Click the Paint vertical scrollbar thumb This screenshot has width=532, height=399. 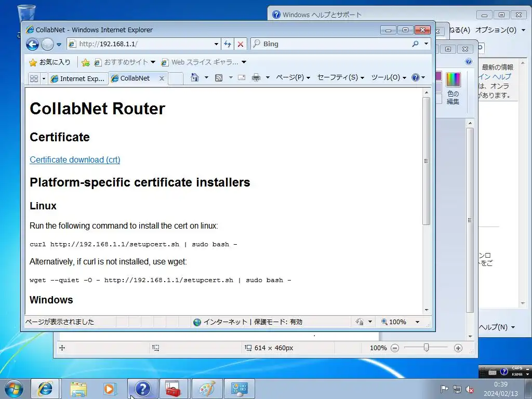click(470, 220)
